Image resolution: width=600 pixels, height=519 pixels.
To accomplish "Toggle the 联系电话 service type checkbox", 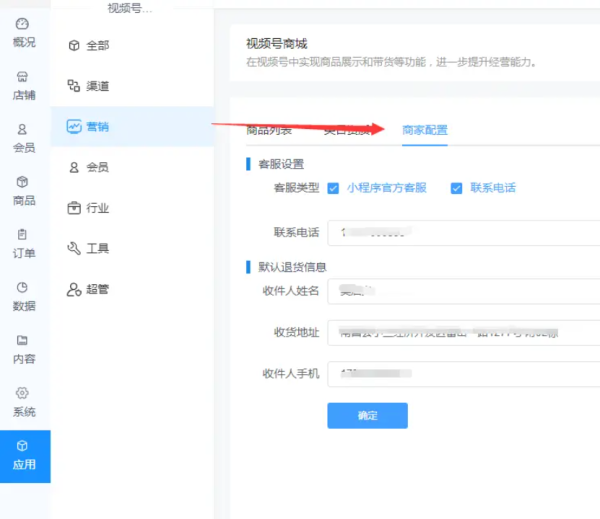I will (x=457, y=188).
